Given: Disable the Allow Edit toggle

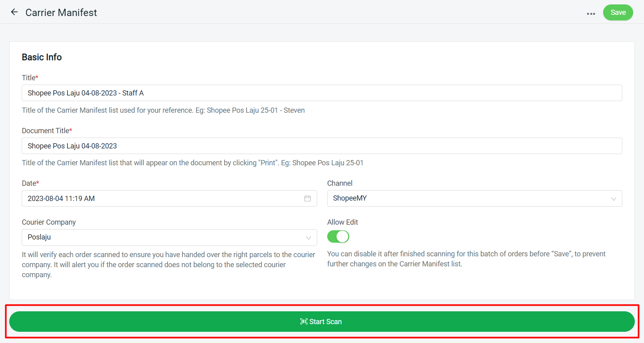Looking at the screenshot, I should click(338, 237).
